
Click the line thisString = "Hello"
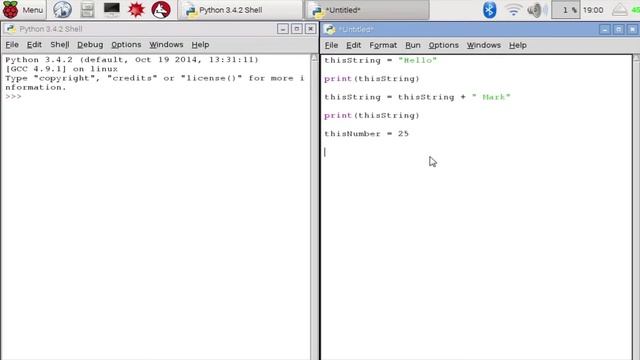(380, 60)
